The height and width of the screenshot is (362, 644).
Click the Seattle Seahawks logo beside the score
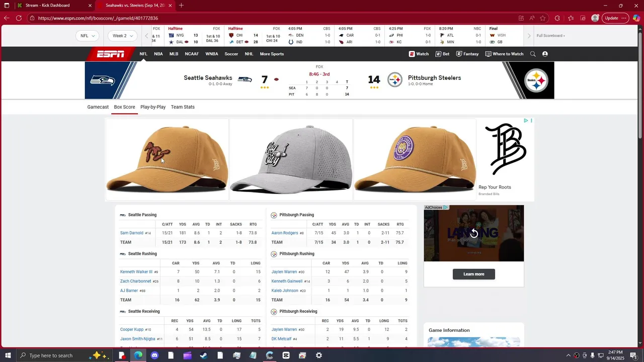pos(245,79)
